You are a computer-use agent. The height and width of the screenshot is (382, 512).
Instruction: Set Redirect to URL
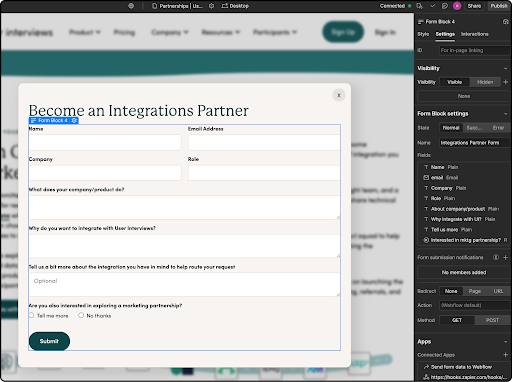[x=498, y=291]
